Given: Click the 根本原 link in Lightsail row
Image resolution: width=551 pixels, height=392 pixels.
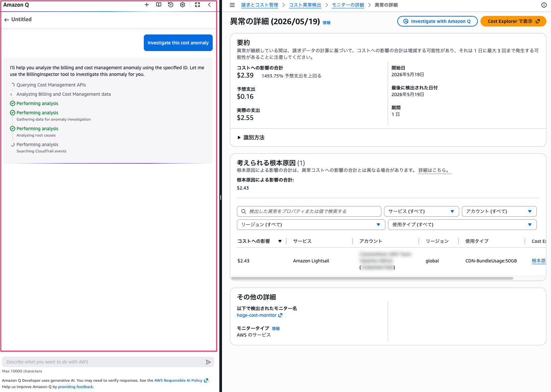Looking at the screenshot, I should (x=539, y=261).
